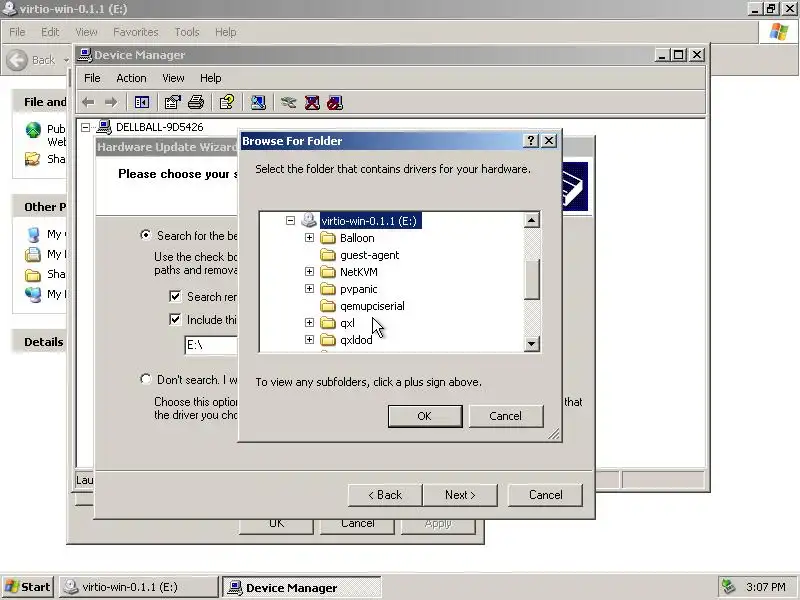Viewport: 800px width, 600px height.
Task: Select the 'pvpanic' folder label
Action: pos(359,289)
